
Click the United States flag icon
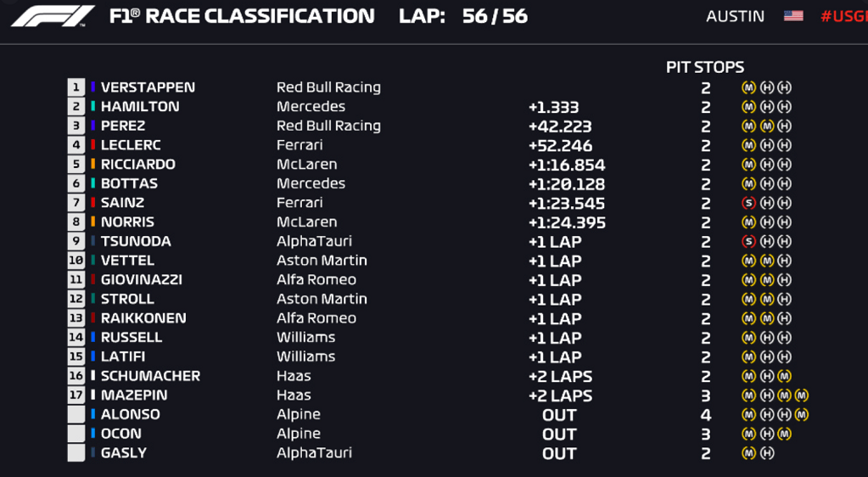[793, 15]
